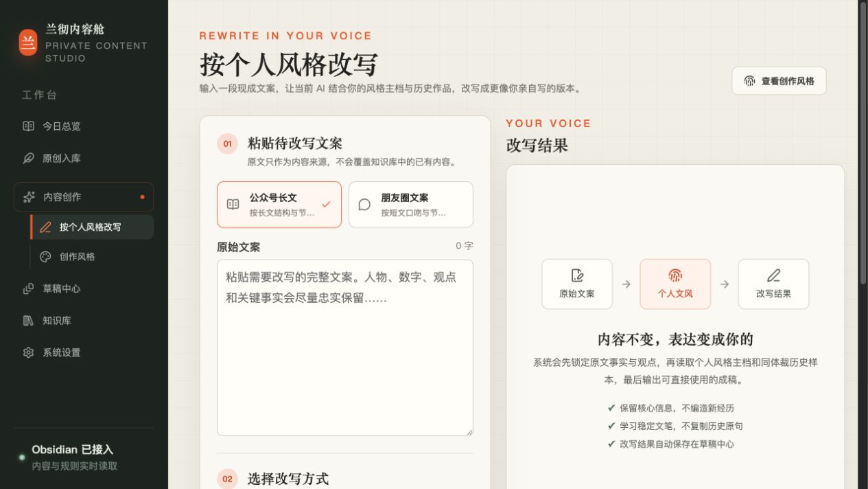Open the 查看创作风格 button
Screen dimensions: 868x489
[x=779, y=81]
